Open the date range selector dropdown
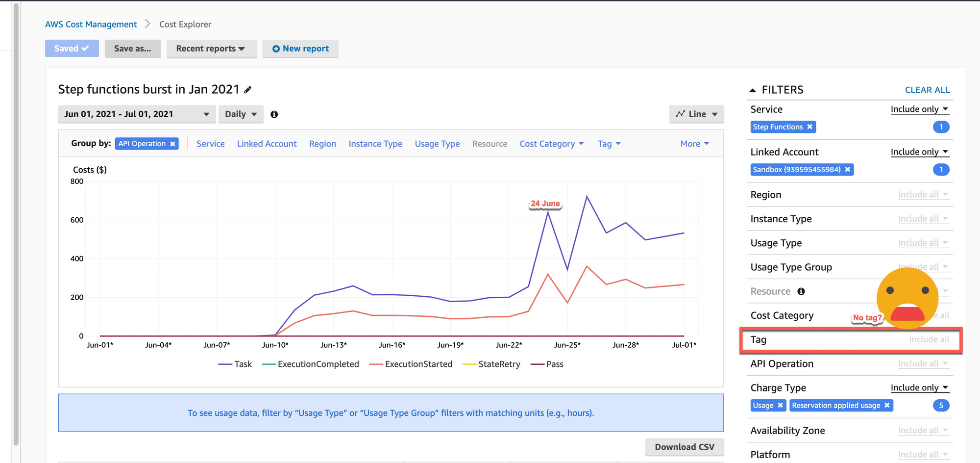Screen dimensions: 980x463 click(136, 114)
